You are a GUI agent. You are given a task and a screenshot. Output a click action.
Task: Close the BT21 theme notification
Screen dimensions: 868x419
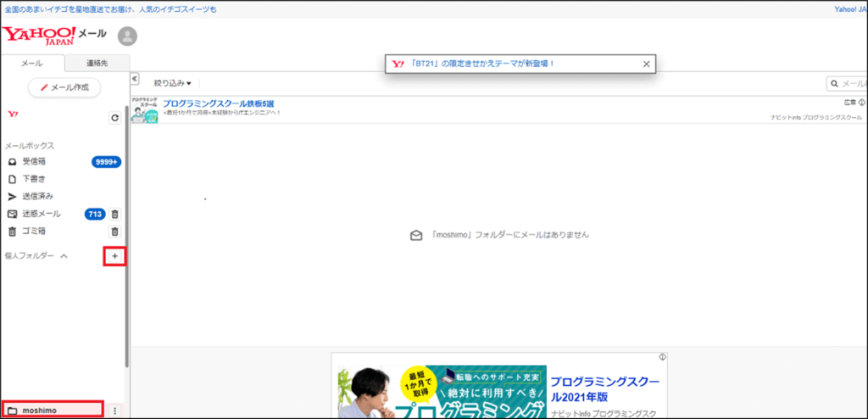pyautogui.click(x=646, y=64)
